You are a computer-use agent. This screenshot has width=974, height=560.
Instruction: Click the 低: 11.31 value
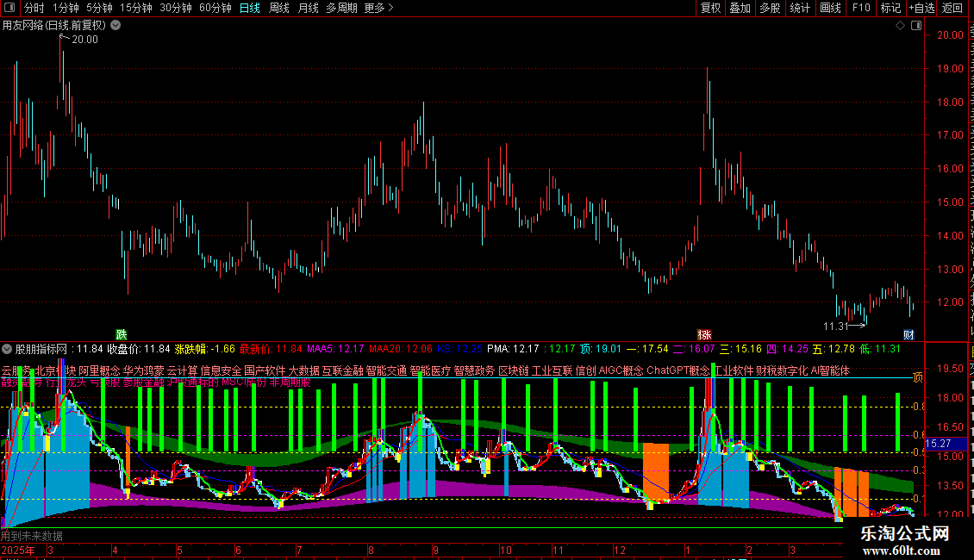coord(879,349)
